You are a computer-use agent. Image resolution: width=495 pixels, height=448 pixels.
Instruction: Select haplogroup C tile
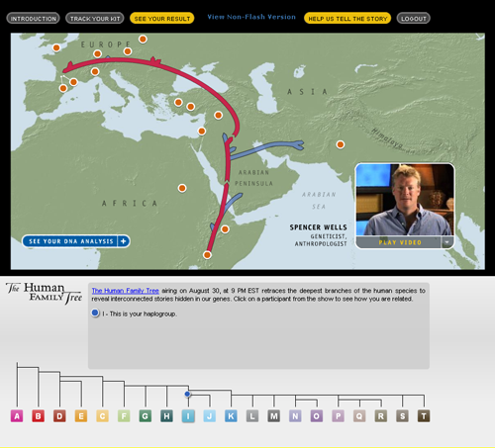click(103, 416)
